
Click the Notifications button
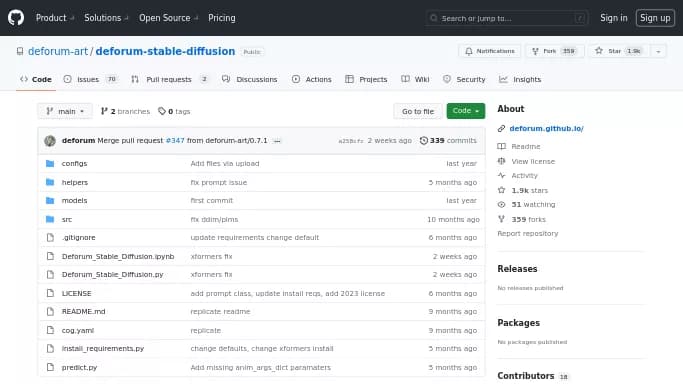click(x=490, y=51)
